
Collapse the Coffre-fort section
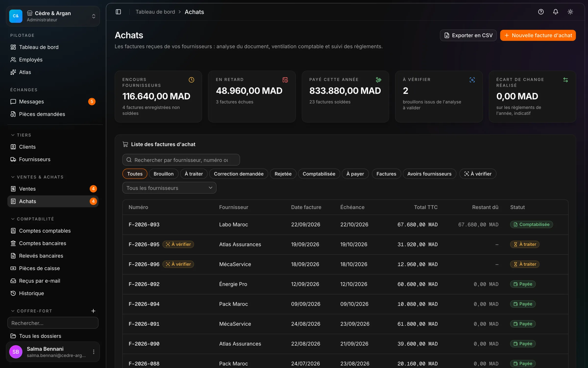tap(32, 311)
